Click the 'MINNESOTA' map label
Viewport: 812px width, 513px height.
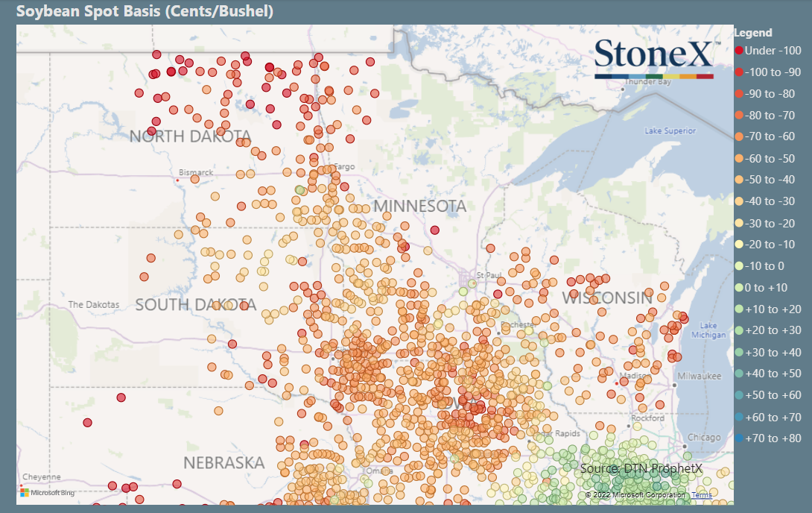[x=420, y=207]
